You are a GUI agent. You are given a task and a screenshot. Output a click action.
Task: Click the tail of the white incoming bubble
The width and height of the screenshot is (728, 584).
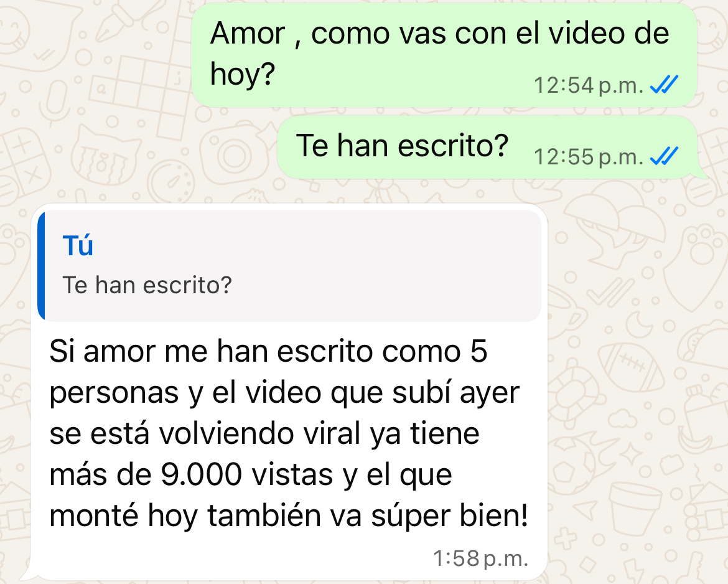pos(27,573)
